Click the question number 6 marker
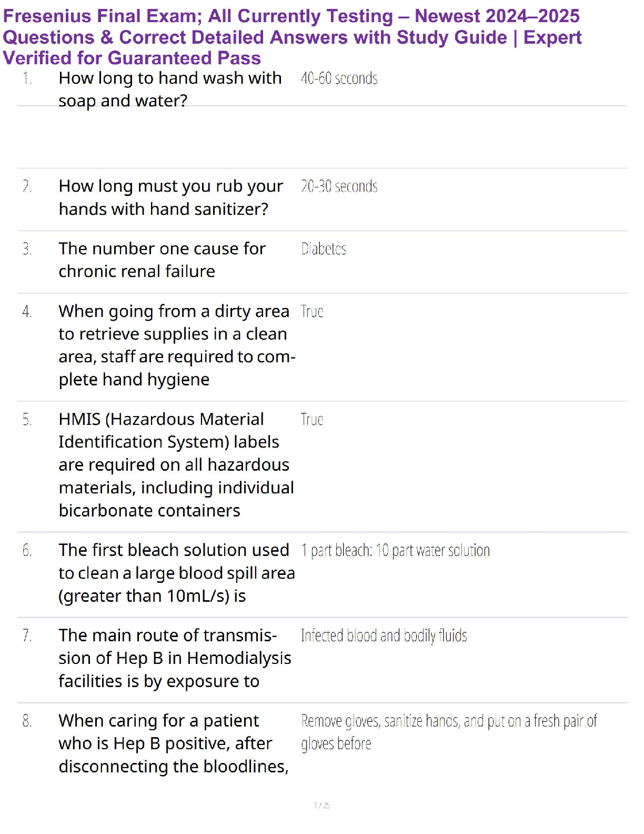This screenshot has width=644, height=834. coord(27,551)
